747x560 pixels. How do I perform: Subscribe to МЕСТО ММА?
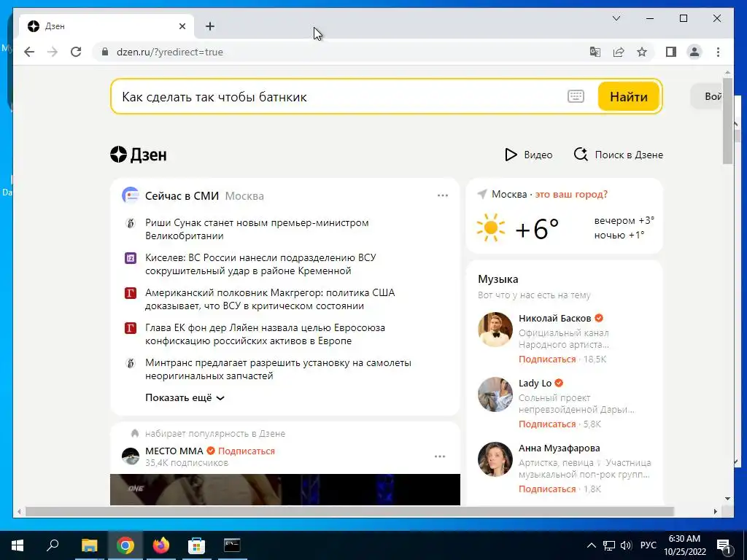pos(247,451)
